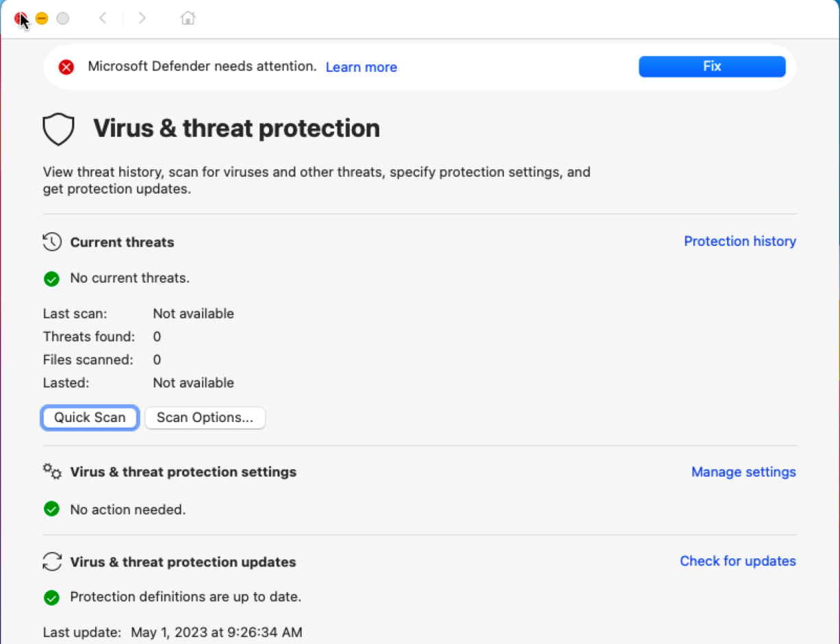This screenshot has width=840, height=644.
Task: Open Manage settings link
Action: 743,472
